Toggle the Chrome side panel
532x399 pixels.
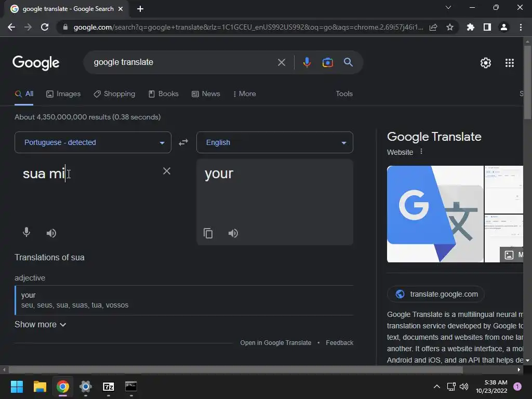[x=487, y=27]
